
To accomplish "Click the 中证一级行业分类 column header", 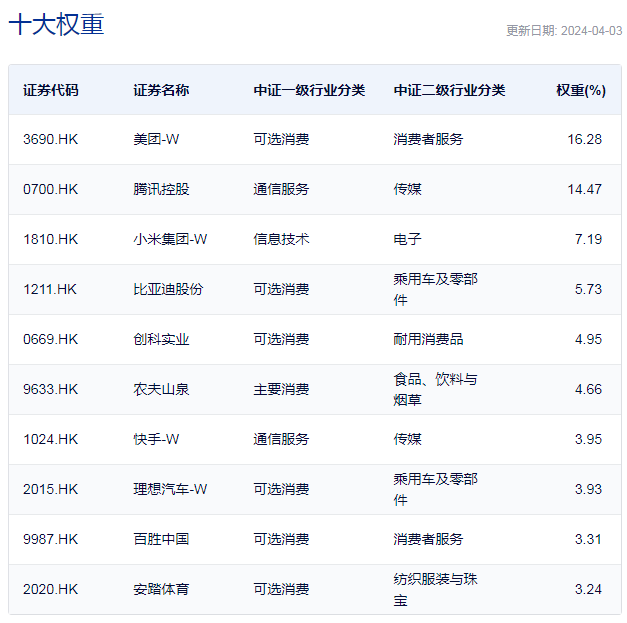I will [309, 90].
